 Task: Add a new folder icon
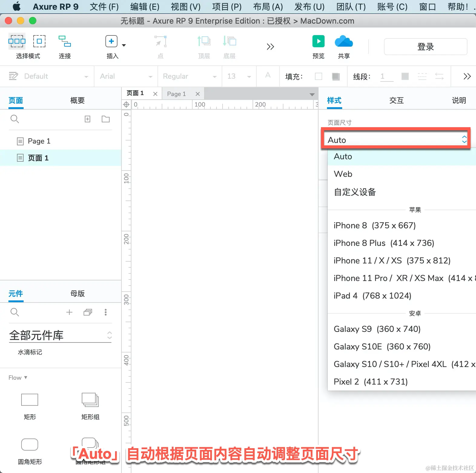106,119
